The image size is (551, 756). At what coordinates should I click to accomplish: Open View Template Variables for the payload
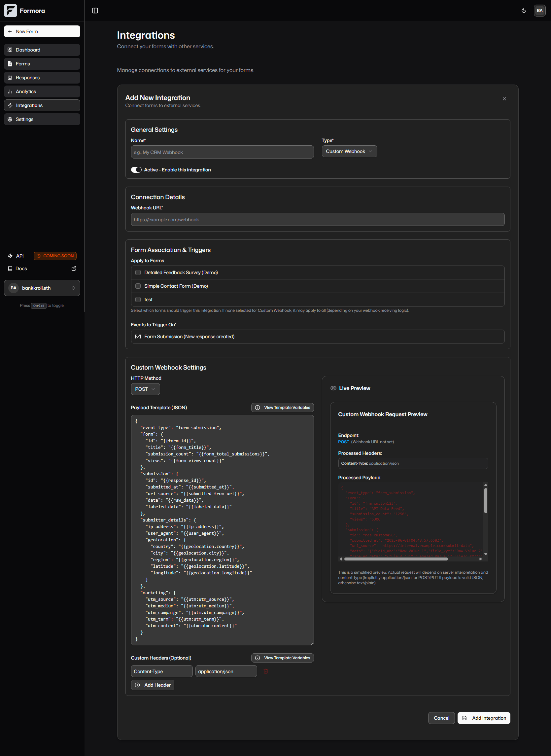[x=282, y=407]
